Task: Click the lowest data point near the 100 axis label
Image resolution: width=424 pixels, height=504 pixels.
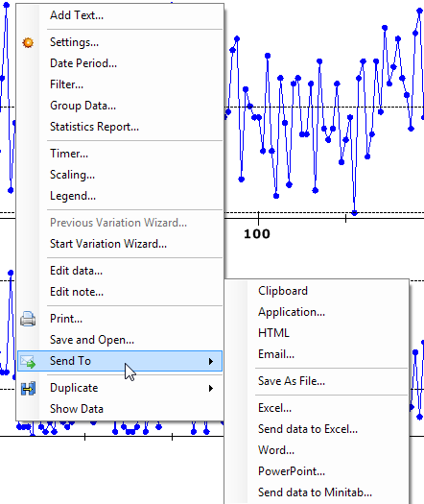Action: click(x=355, y=213)
